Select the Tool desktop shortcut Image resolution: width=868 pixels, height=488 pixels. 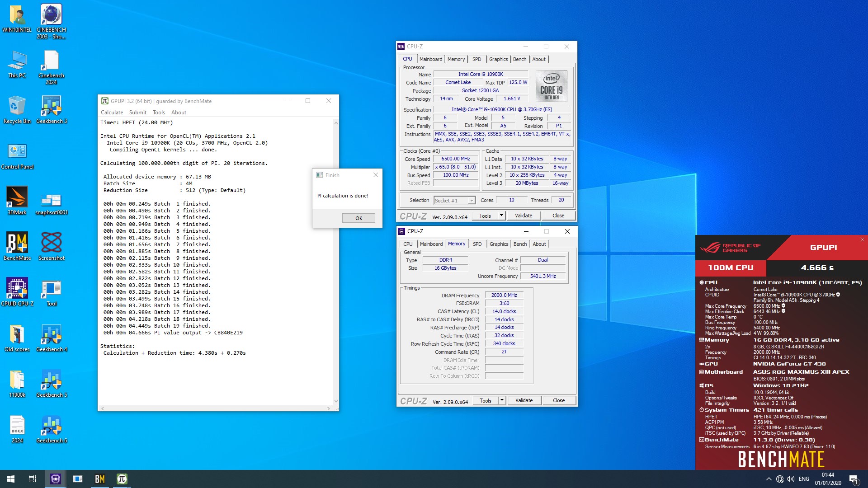(52, 294)
